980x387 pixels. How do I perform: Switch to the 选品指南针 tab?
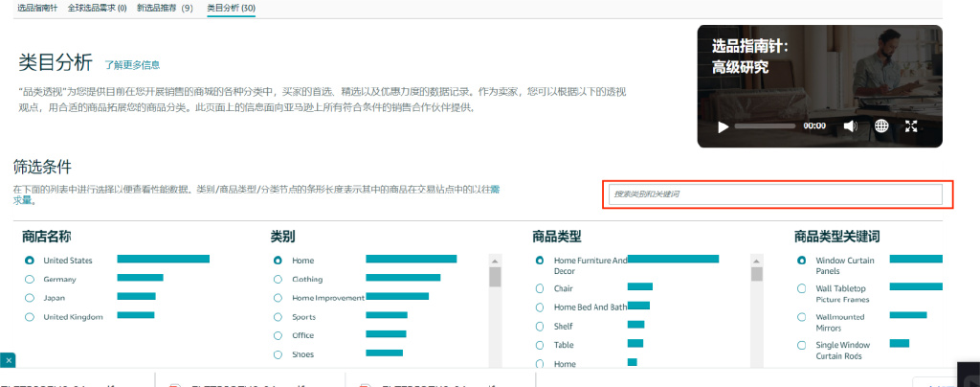click(38, 8)
